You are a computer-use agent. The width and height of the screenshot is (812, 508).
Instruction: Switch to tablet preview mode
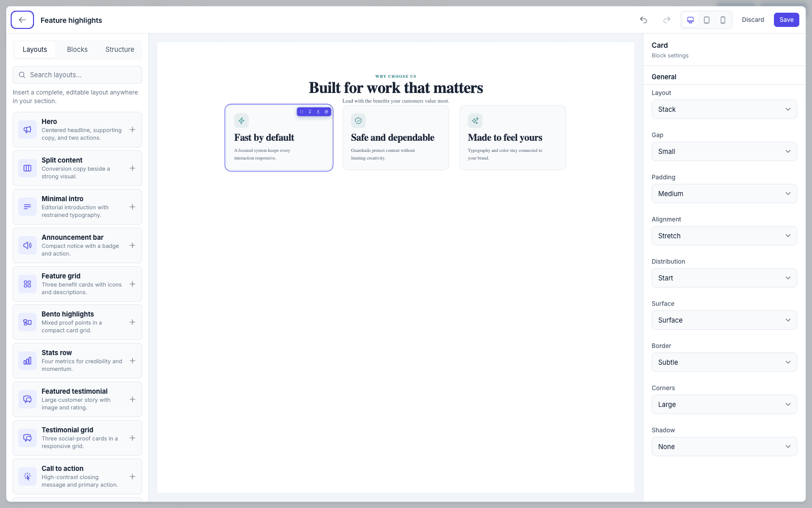click(706, 20)
